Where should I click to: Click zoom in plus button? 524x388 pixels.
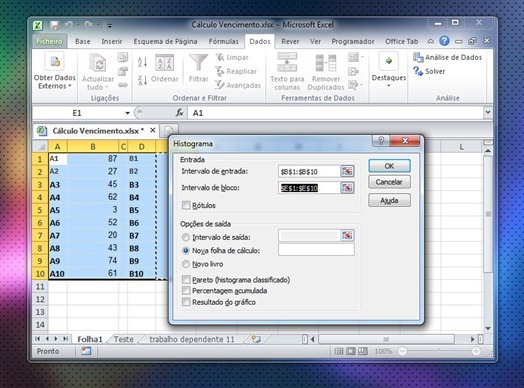(x=476, y=351)
